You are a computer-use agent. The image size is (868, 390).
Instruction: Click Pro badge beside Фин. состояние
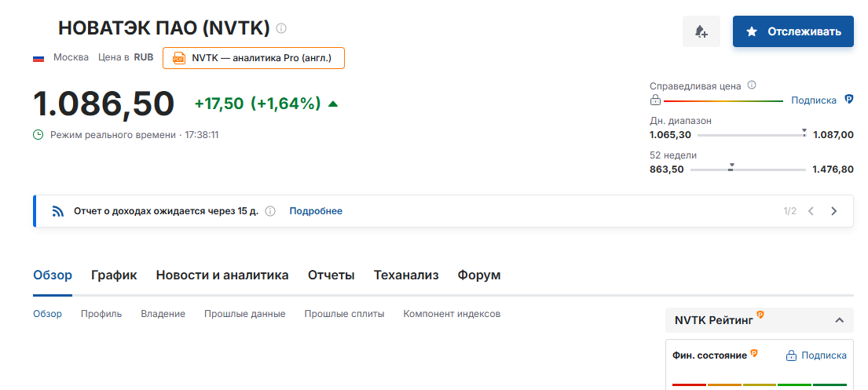(x=753, y=352)
